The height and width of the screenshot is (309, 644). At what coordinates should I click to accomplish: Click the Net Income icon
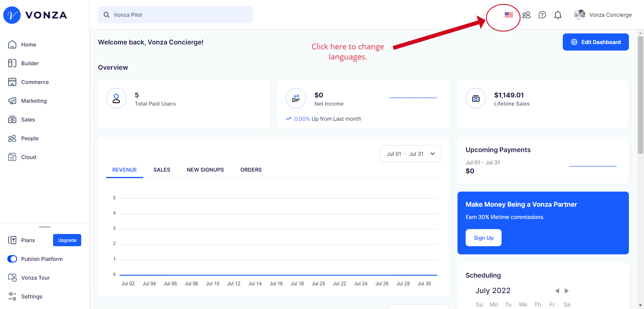(x=296, y=98)
